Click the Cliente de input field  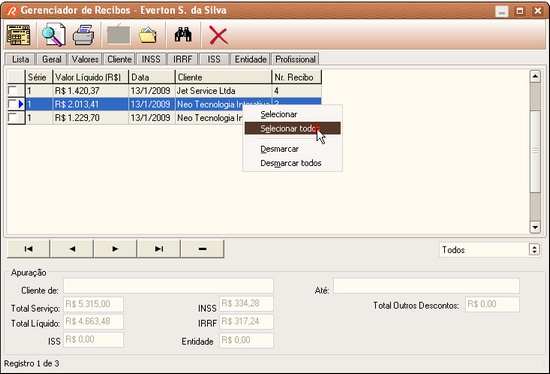click(168, 286)
